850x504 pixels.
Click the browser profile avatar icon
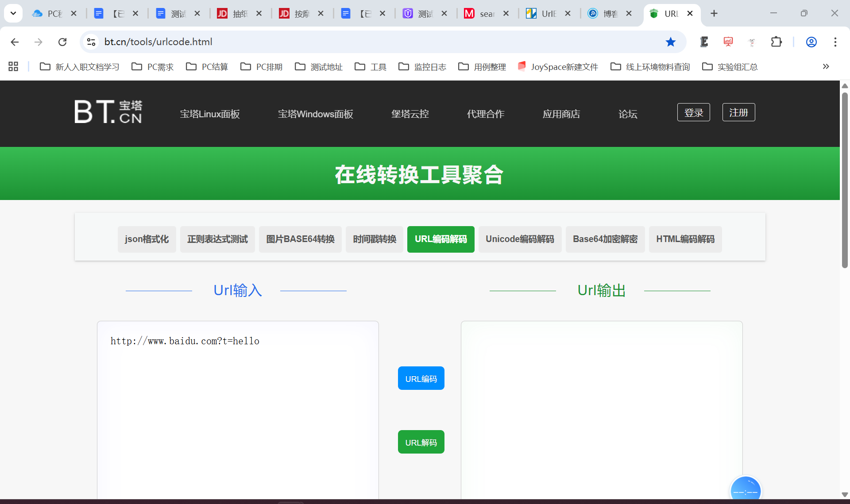pyautogui.click(x=811, y=42)
